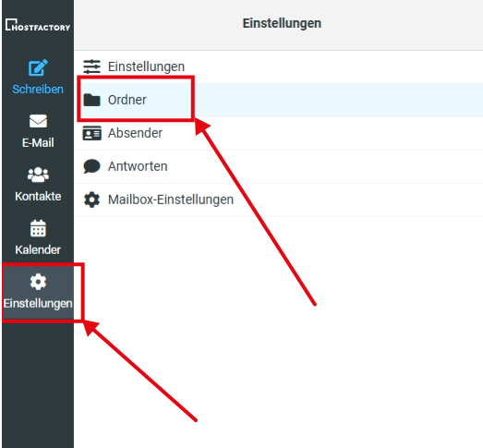Click the speech bubble icon beside Antworten
The height and width of the screenshot is (448, 483).
91,166
